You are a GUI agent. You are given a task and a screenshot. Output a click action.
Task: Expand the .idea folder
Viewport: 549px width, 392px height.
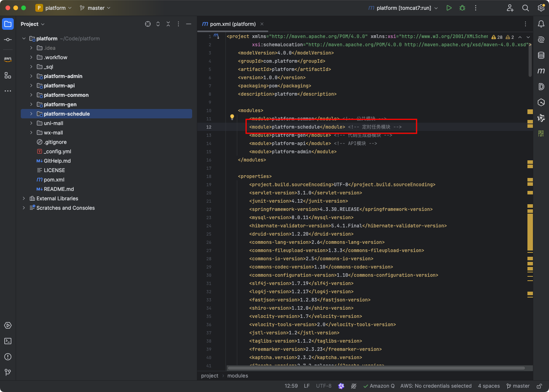tap(31, 48)
